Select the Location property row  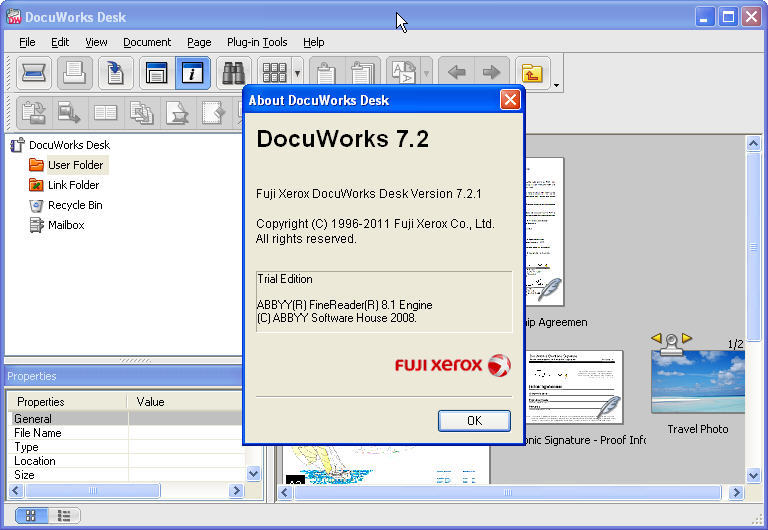coord(126,461)
